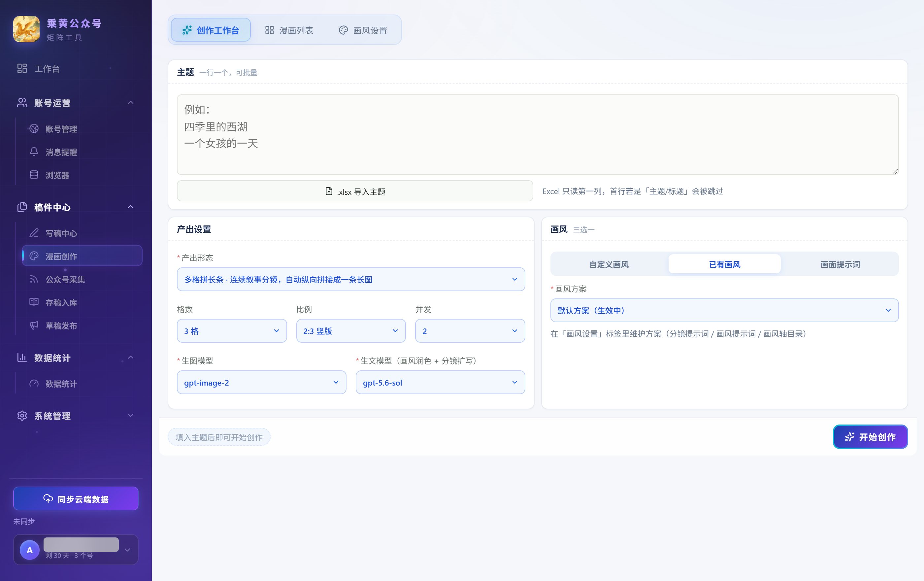The width and height of the screenshot is (924, 581).
Task: Click the 开始创作 button
Action: pyautogui.click(x=870, y=437)
